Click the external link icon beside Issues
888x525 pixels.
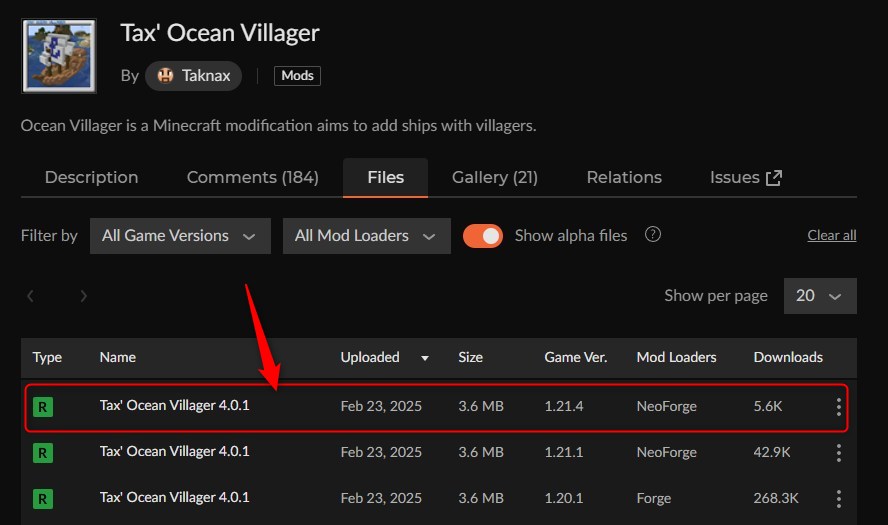[x=774, y=178]
